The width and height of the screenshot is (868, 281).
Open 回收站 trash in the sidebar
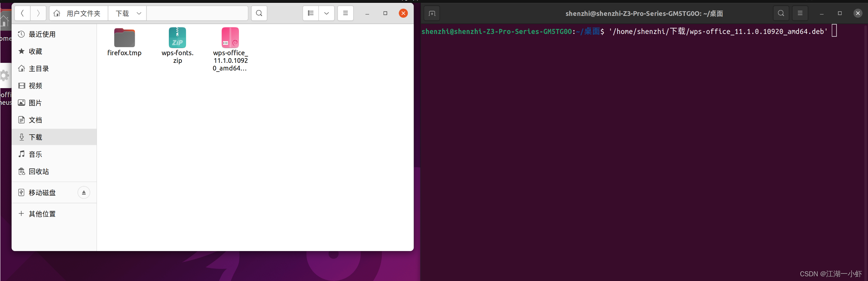pyautogui.click(x=39, y=172)
